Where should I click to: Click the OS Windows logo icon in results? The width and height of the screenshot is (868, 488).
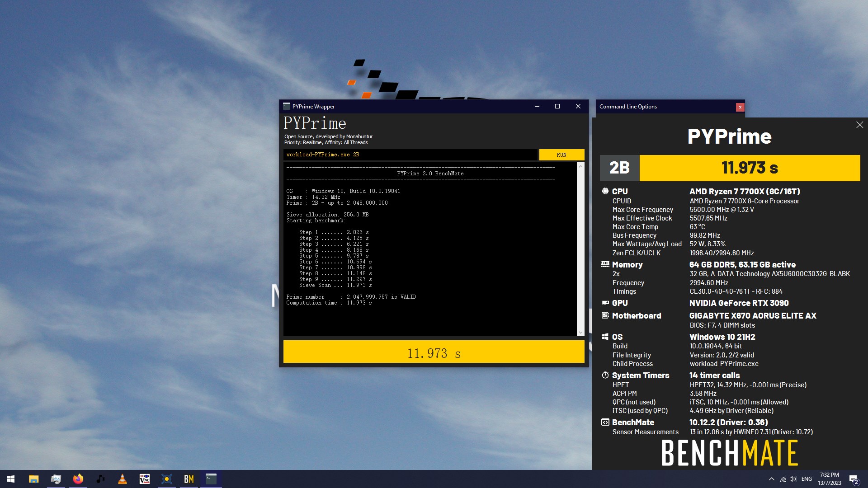(605, 337)
